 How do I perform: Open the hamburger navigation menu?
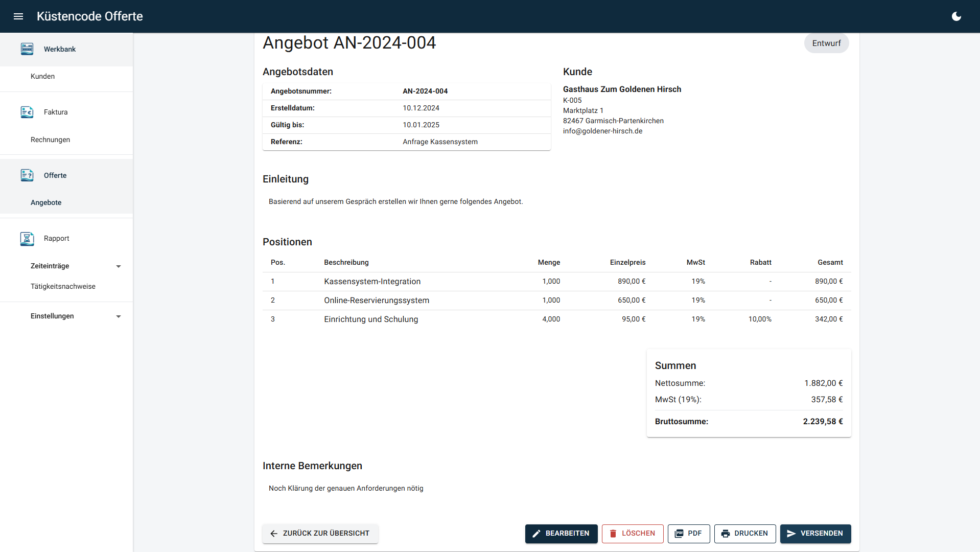click(x=18, y=16)
